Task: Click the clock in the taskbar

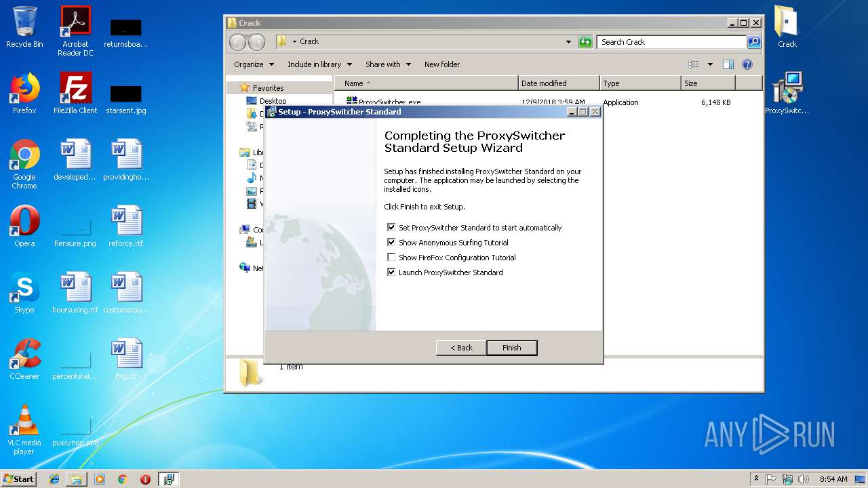Action: (833, 479)
